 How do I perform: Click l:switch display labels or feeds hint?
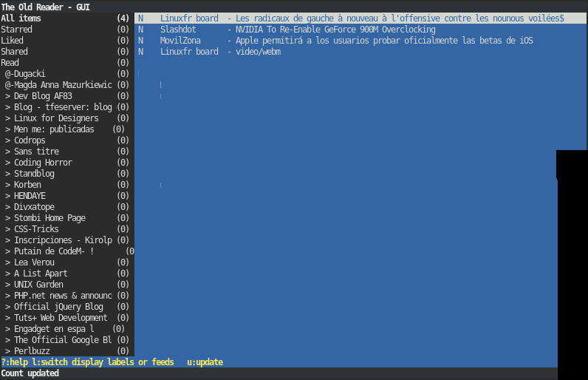coord(103,362)
